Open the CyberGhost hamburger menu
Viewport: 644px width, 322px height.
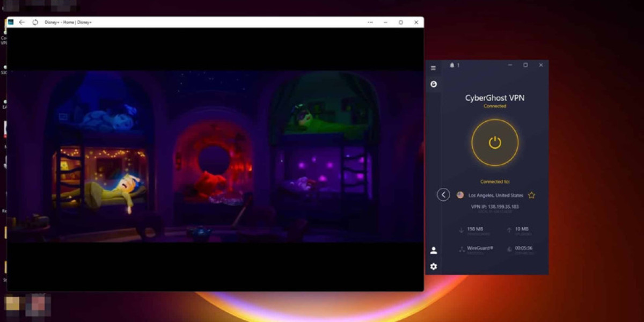[434, 68]
